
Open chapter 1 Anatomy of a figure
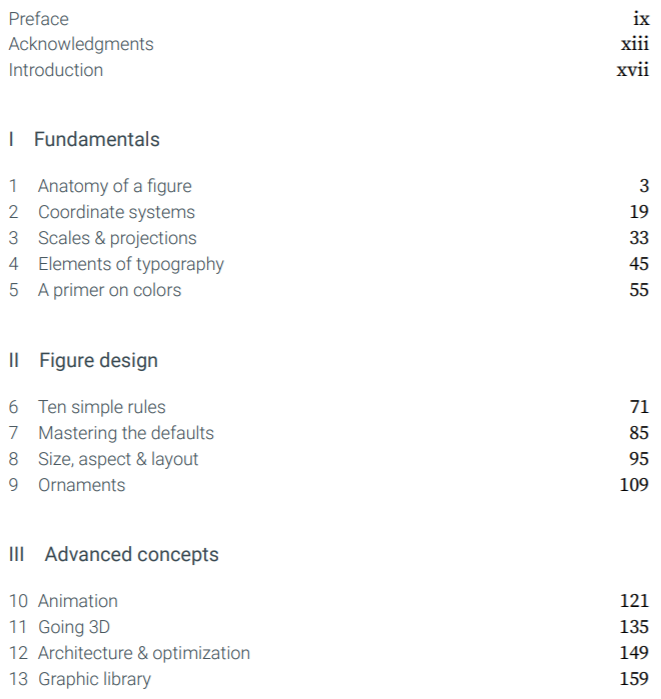click(115, 186)
